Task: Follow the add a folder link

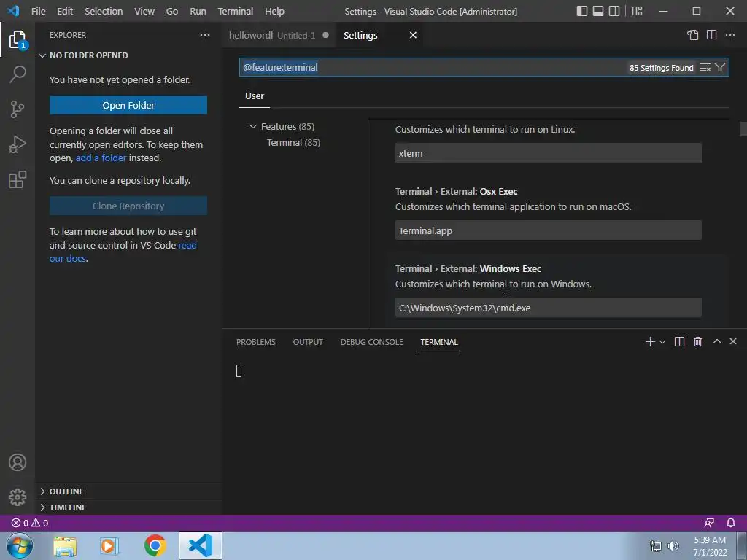Action: coord(101,158)
